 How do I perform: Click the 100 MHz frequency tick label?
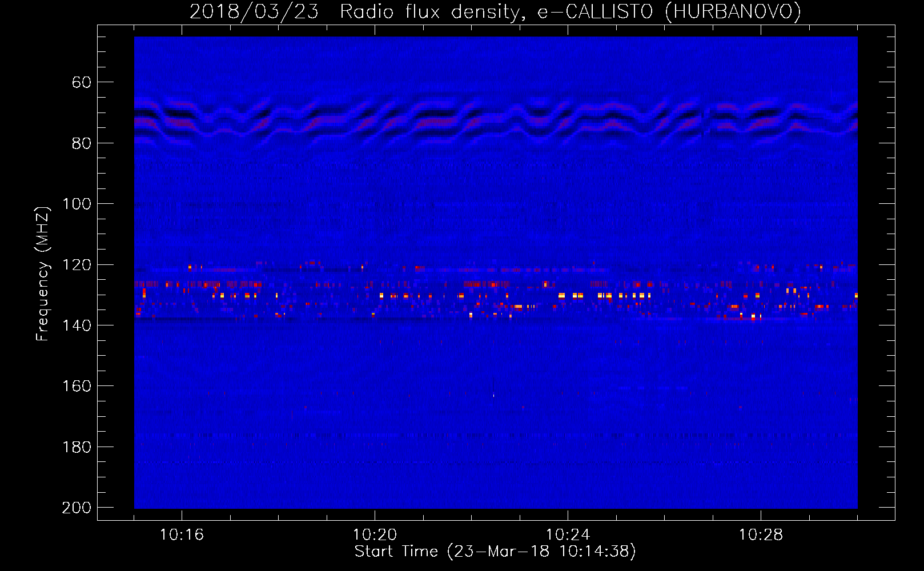point(77,204)
